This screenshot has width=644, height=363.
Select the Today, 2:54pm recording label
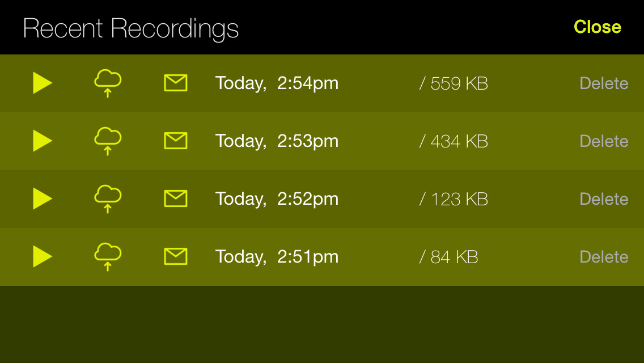(277, 83)
